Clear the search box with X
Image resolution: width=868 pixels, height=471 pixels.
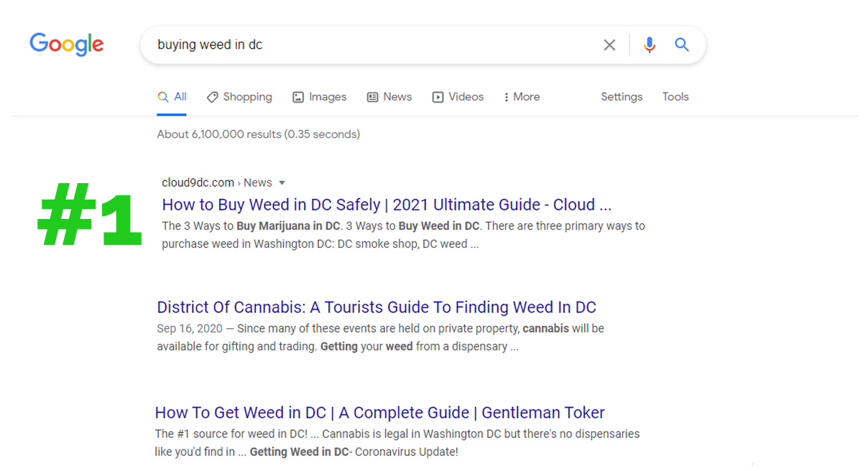pyautogui.click(x=609, y=45)
